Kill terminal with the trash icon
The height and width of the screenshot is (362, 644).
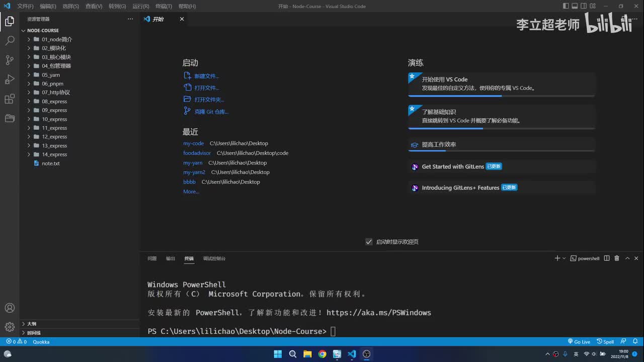point(617,258)
